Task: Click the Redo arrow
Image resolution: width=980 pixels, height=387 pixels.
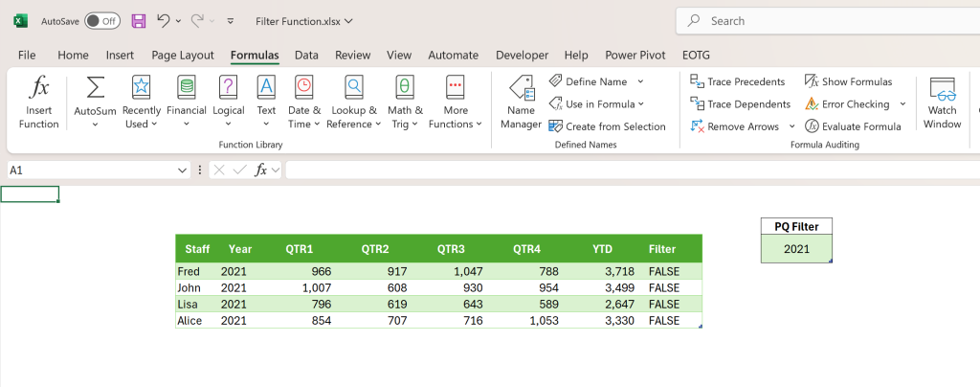Action: pos(197,21)
